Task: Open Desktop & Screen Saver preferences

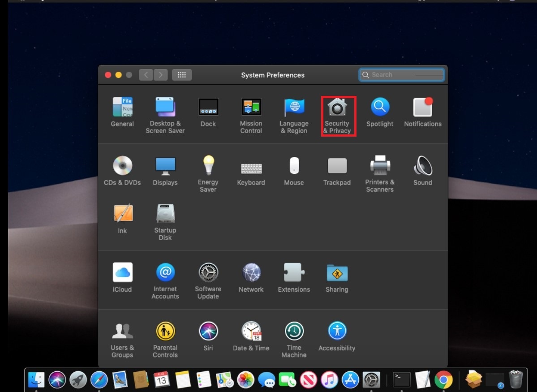Action: coord(165,116)
